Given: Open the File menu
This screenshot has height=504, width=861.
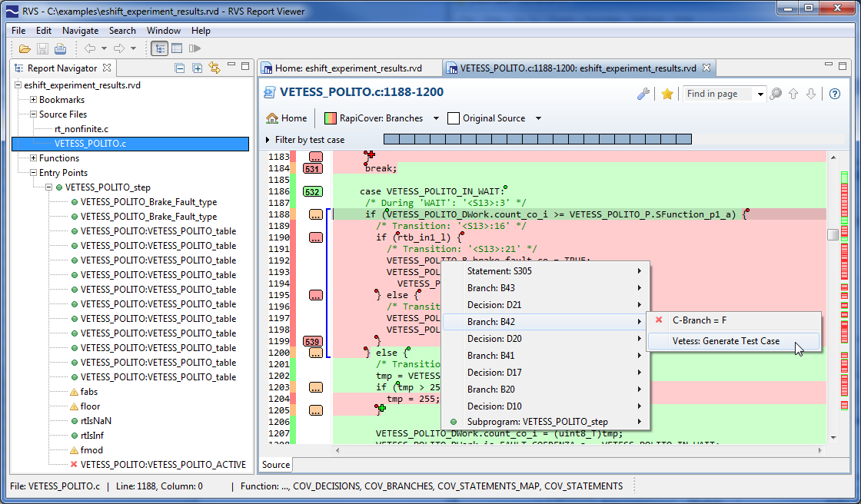Looking at the screenshot, I should pos(18,31).
